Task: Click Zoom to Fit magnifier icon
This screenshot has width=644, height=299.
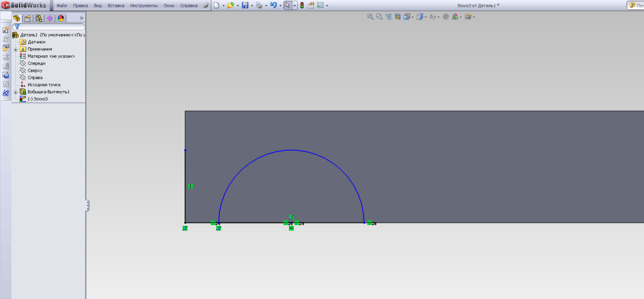Action: click(x=370, y=17)
